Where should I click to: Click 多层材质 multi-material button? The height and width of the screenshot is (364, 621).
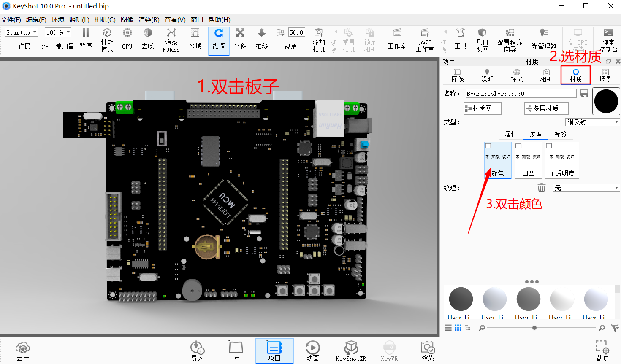pyautogui.click(x=546, y=109)
